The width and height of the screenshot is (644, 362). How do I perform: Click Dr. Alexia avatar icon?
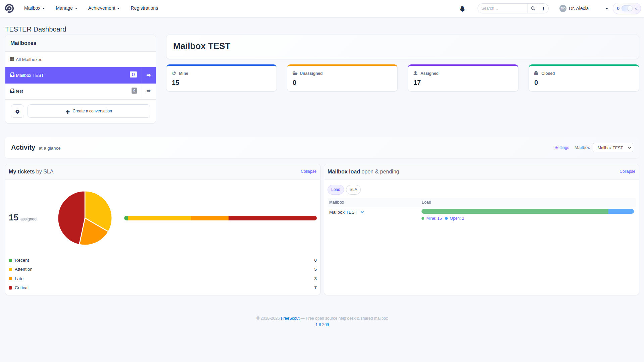(x=563, y=8)
